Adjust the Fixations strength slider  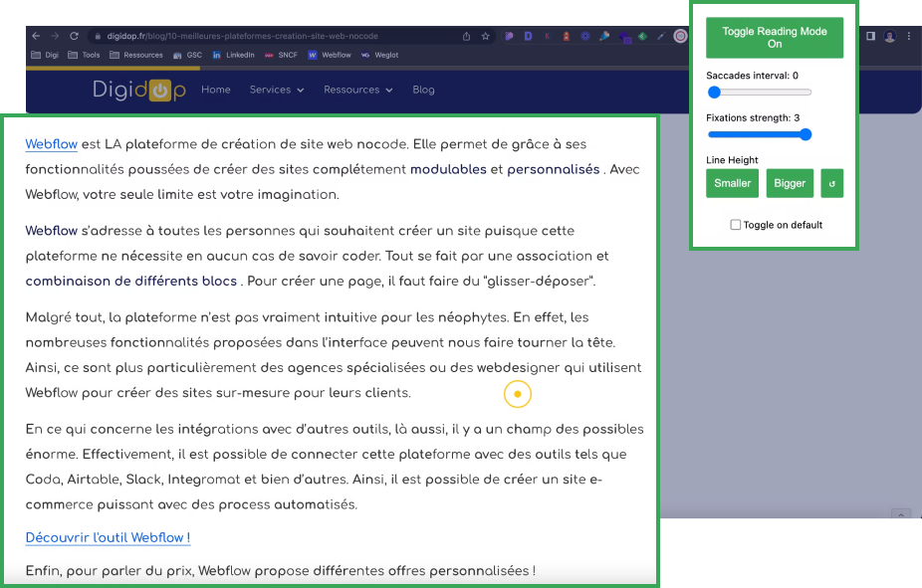759,134
